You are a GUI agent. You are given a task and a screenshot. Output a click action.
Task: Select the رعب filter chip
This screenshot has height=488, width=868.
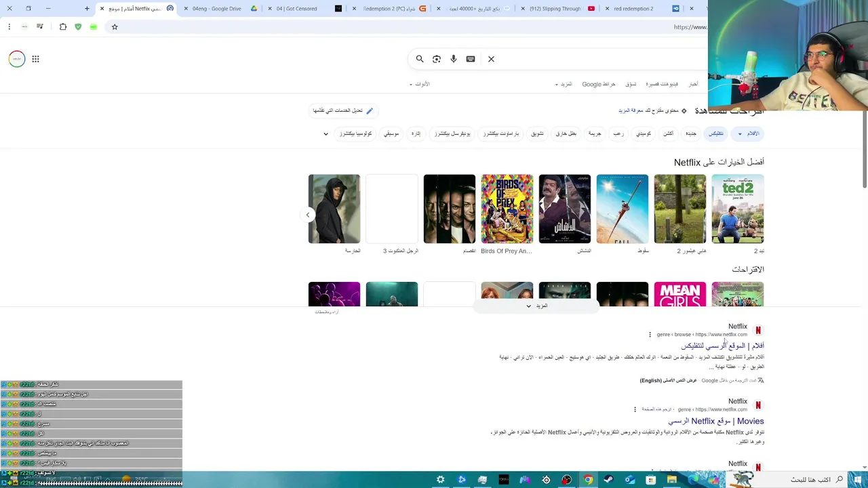click(618, 134)
